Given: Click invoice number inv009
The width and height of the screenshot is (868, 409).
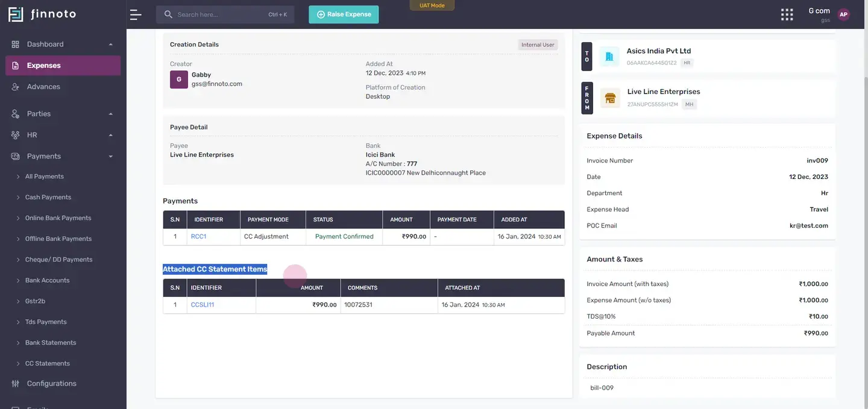Looking at the screenshot, I should (x=817, y=161).
